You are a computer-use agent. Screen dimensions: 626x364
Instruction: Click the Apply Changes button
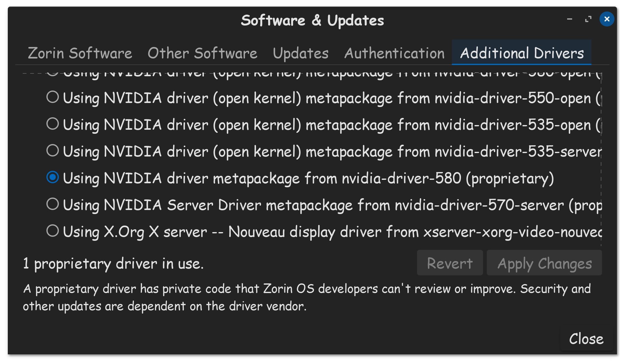[544, 263]
